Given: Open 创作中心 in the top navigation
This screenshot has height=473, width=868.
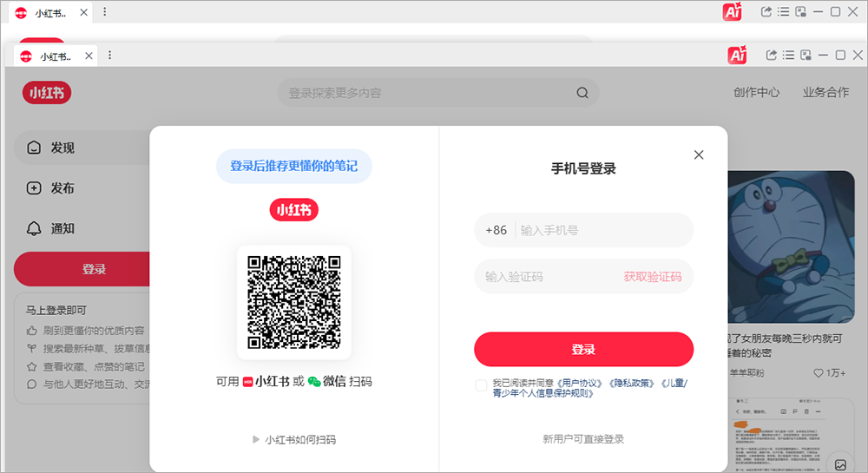Looking at the screenshot, I should (x=756, y=92).
